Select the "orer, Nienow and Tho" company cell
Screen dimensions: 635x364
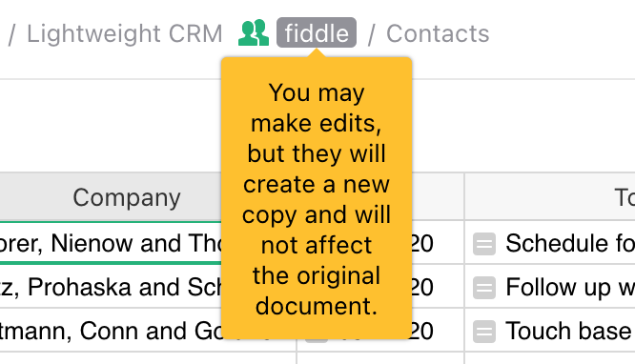click(x=111, y=243)
